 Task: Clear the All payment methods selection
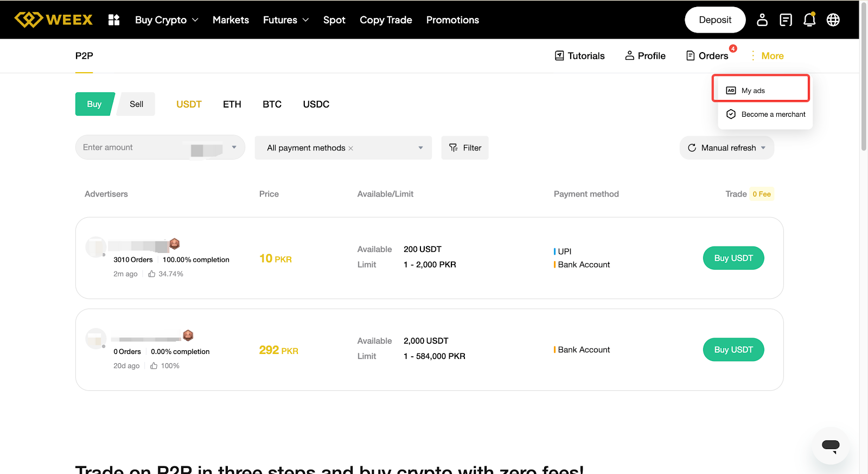tap(351, 148)
